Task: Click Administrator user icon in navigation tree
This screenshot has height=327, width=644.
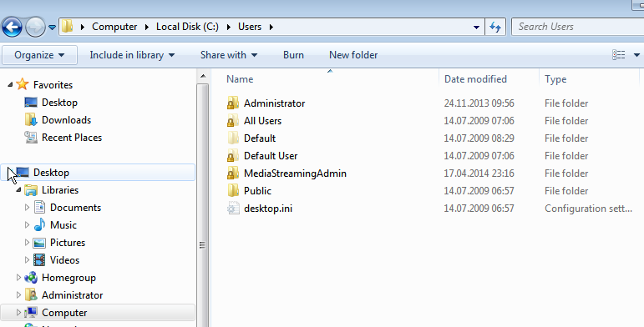Action: coord(31,295)
